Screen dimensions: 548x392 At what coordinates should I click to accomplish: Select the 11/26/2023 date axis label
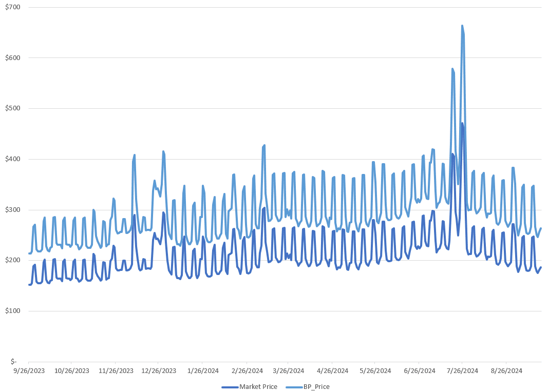pos(116,371)
